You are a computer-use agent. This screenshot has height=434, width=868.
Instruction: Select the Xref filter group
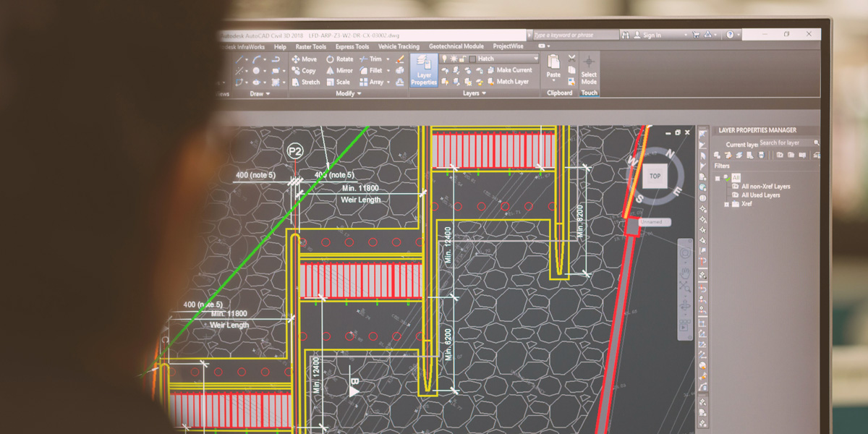pos(746,204)
